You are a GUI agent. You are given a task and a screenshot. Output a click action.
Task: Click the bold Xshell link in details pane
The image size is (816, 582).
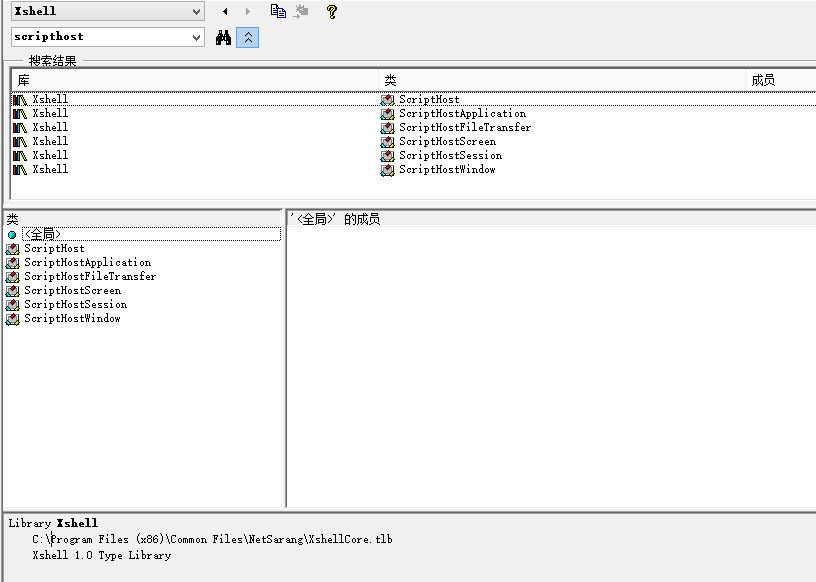tap(77, 523)
